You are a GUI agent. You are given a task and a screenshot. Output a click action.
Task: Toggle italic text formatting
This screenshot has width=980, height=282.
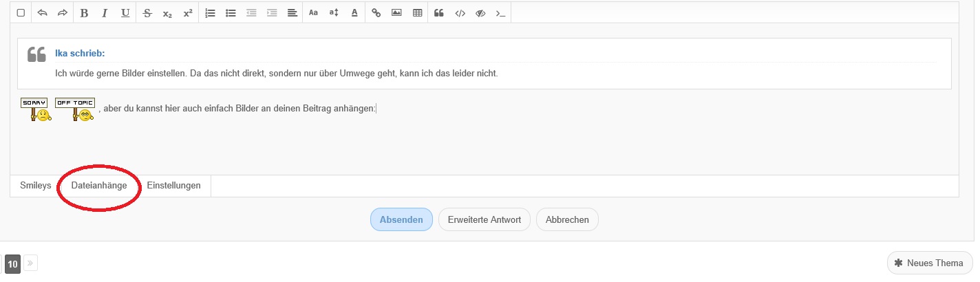coord(105,13)
